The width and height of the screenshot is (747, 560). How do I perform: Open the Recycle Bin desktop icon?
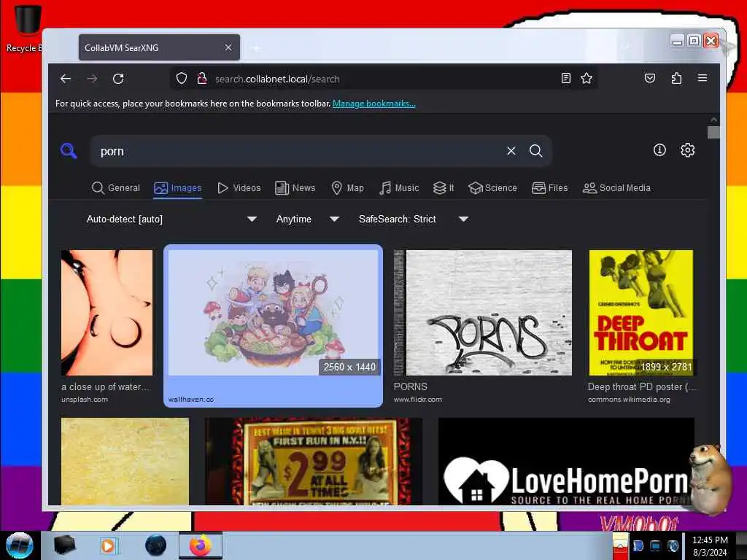click(26, 28)
